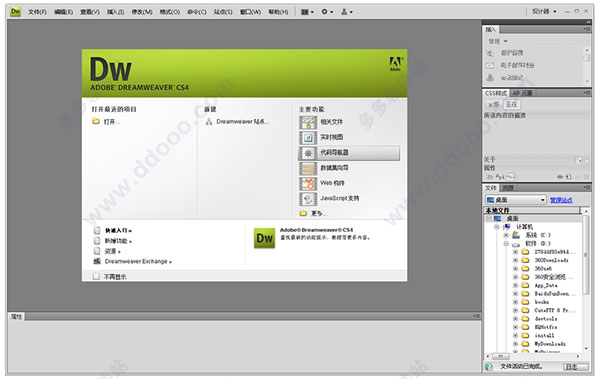Open the 桌面 site dropdown in Files panel

(x=515, y=200)
